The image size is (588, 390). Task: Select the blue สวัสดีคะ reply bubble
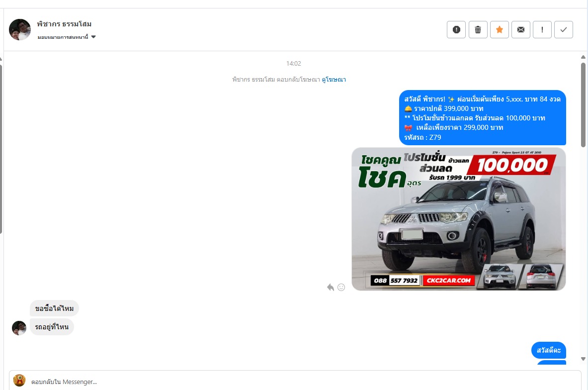549,350
